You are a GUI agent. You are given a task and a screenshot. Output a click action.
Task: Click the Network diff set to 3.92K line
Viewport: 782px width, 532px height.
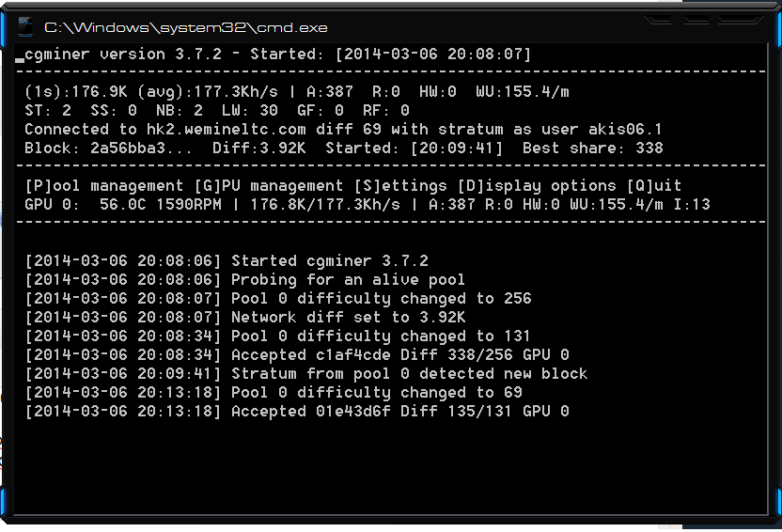coord(245,317)
